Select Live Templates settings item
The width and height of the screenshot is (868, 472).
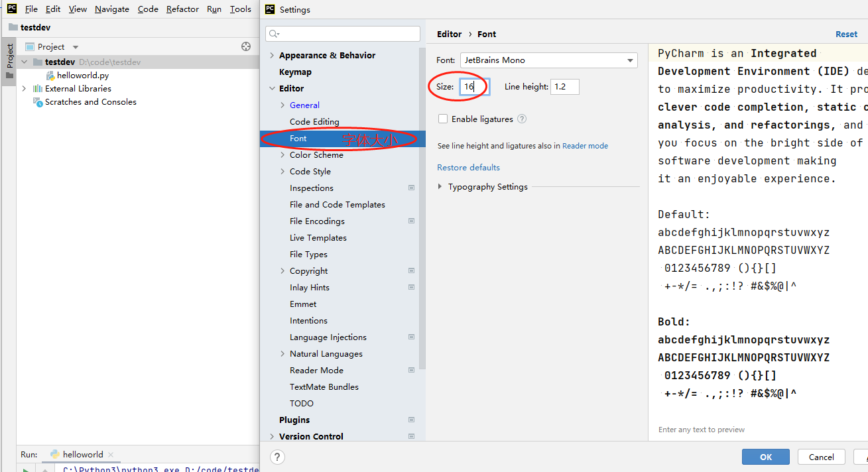318,238
